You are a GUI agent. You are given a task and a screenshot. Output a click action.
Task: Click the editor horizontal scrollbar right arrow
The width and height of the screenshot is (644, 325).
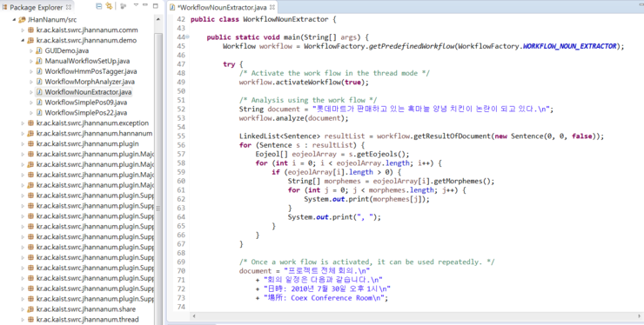(x=640, y=316)
